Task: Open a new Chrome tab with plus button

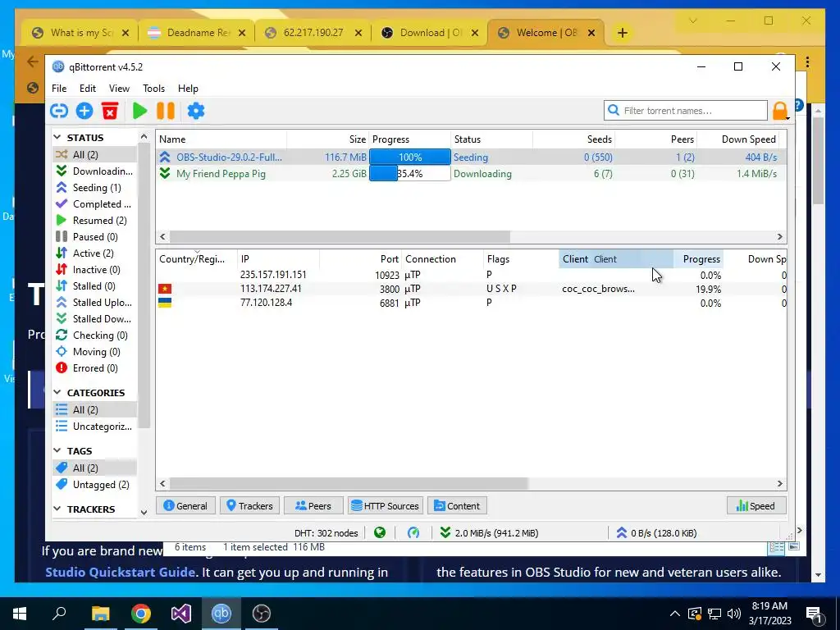Action: pos(622,33)
